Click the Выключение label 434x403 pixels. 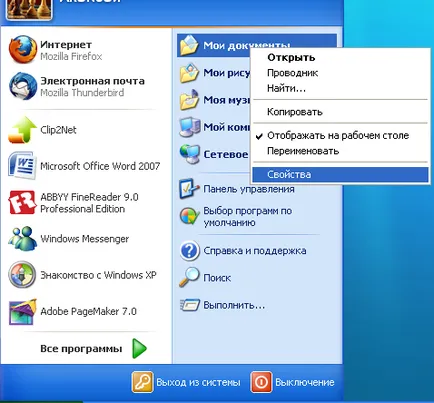(305, 382)
